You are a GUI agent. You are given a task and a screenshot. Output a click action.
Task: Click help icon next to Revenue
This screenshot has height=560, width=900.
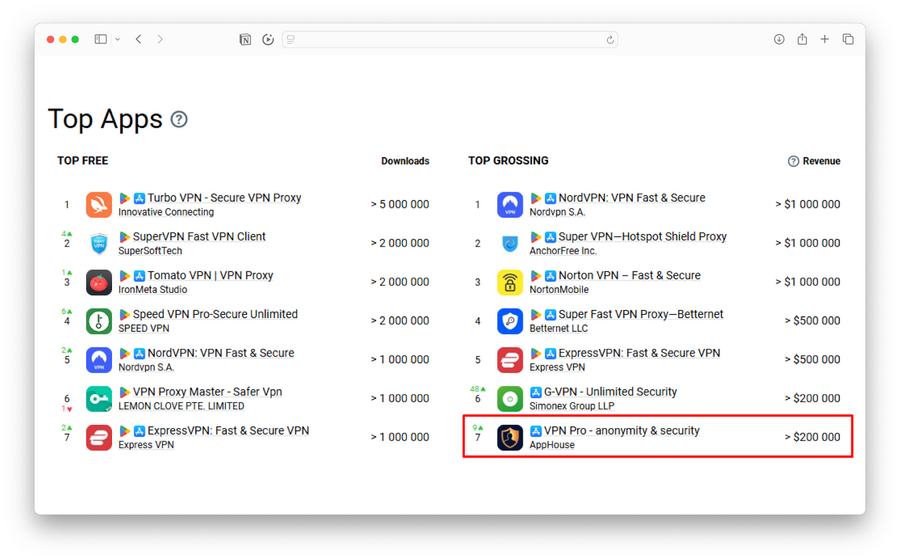pyautogui.click(x=793, y=161)
